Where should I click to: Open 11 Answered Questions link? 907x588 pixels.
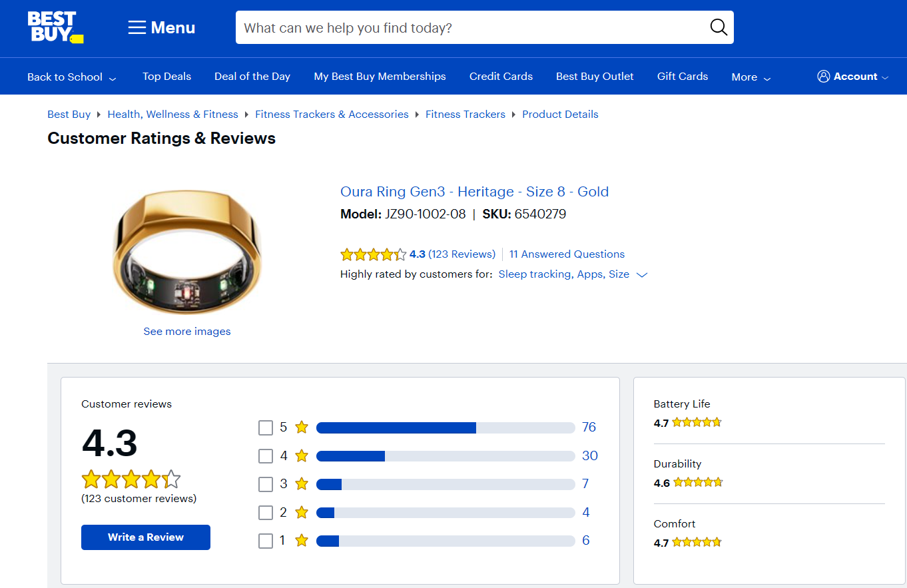tap(567, 254)
